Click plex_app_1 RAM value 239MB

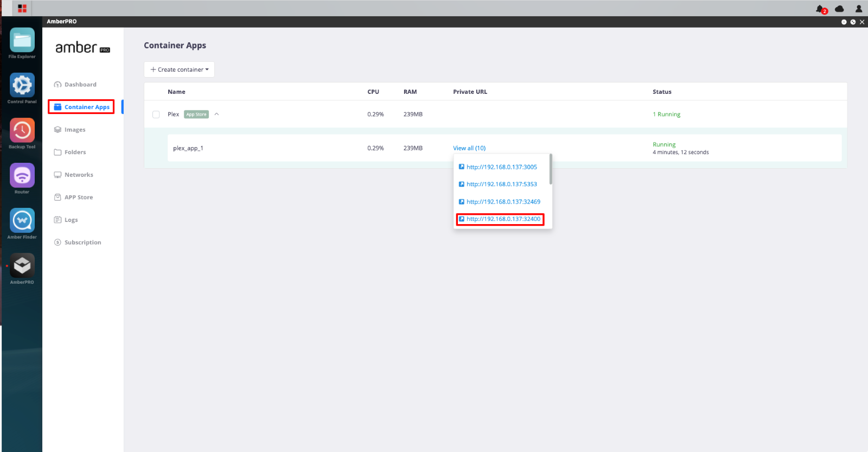413,148
